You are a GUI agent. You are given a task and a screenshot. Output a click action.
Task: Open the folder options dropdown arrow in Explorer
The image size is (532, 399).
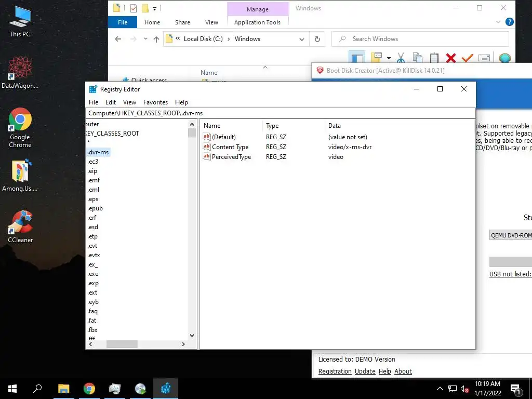point(389,58)
